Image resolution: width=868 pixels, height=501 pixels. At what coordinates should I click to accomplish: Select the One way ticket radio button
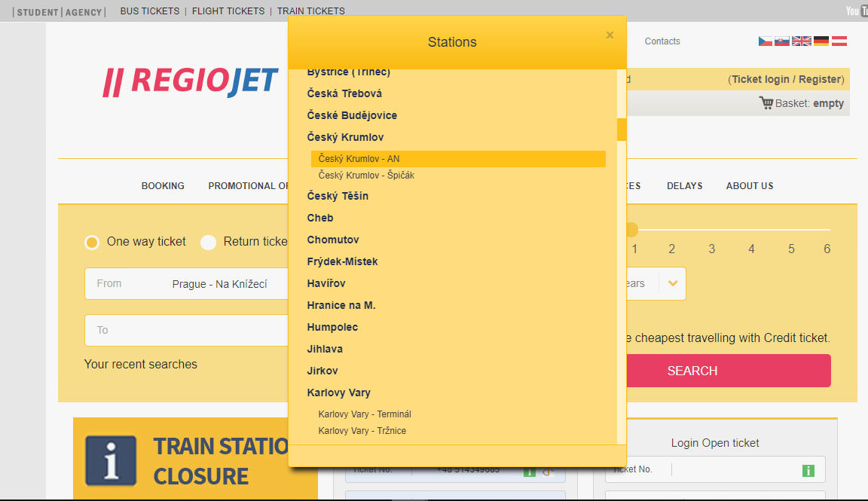pos(92,243)
